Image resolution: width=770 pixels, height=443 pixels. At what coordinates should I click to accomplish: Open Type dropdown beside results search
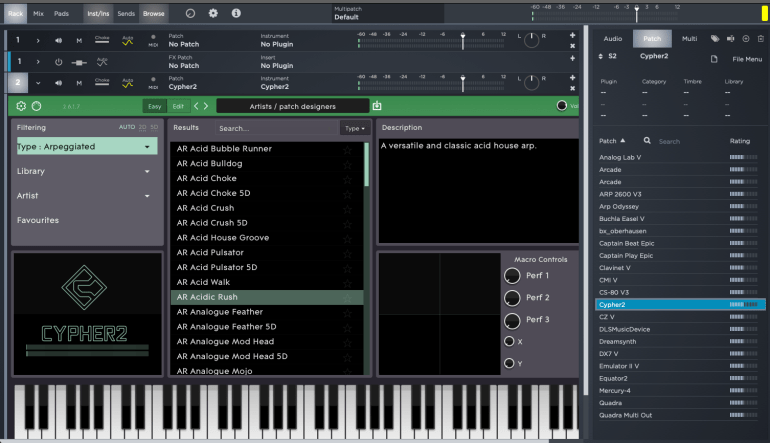[x=355, y=128]
